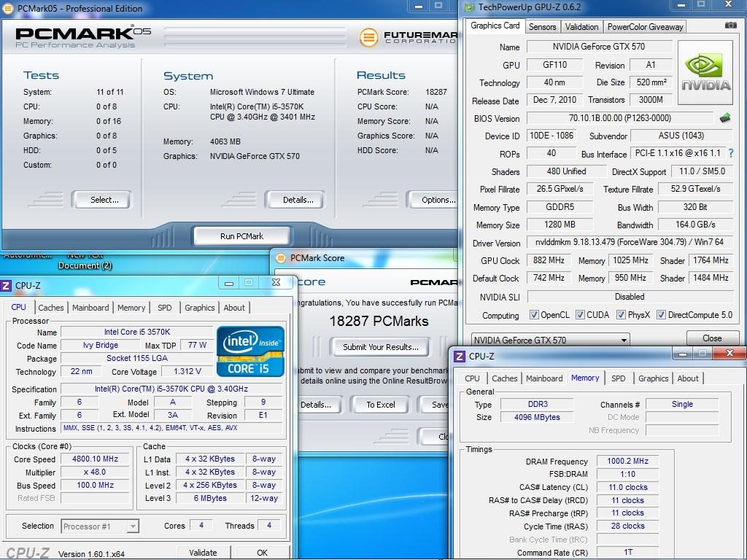The image size is (747, 560).
Task: Click the Memory Size value 1280 MB
Action: (x=560, y=225)
